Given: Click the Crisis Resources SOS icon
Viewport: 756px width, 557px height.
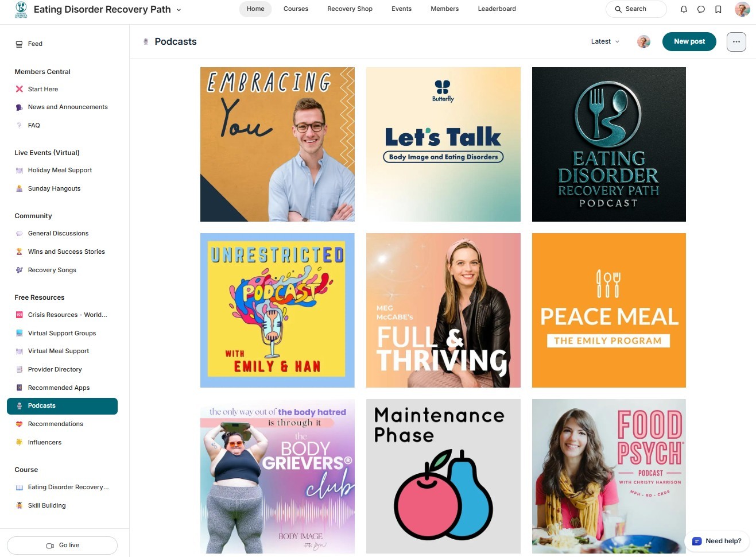Looking at the screenshot, I should pos(19,315).
